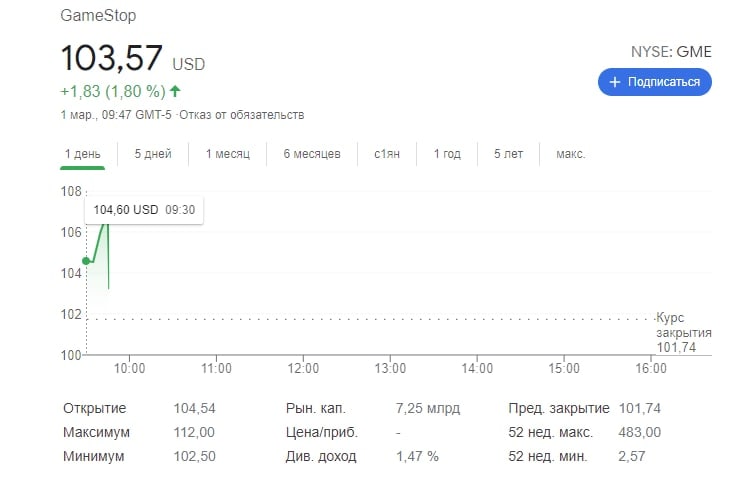
Task: Open the макс. full history tab
Action: [571, 154]
